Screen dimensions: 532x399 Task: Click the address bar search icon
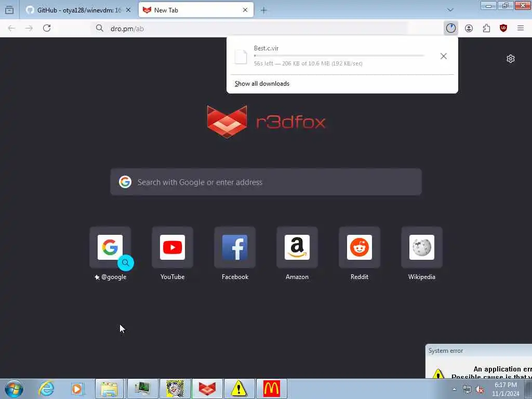tap(99, 28)
